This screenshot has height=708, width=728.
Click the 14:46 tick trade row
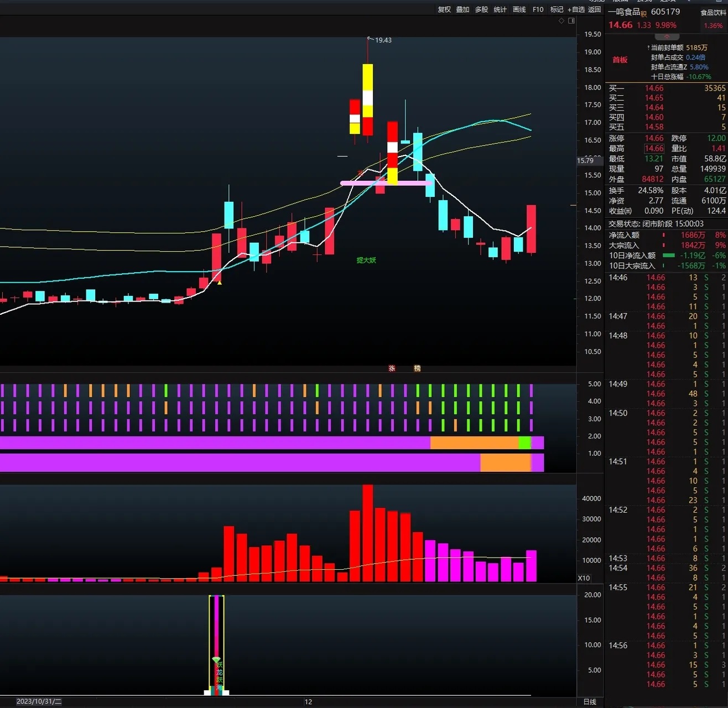[x=667, y=278]
